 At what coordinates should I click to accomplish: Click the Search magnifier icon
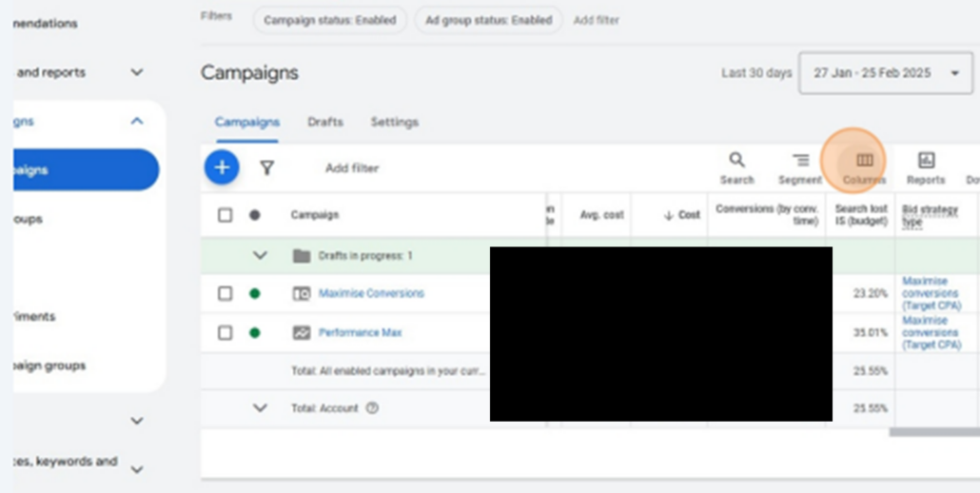coord(736,160)
